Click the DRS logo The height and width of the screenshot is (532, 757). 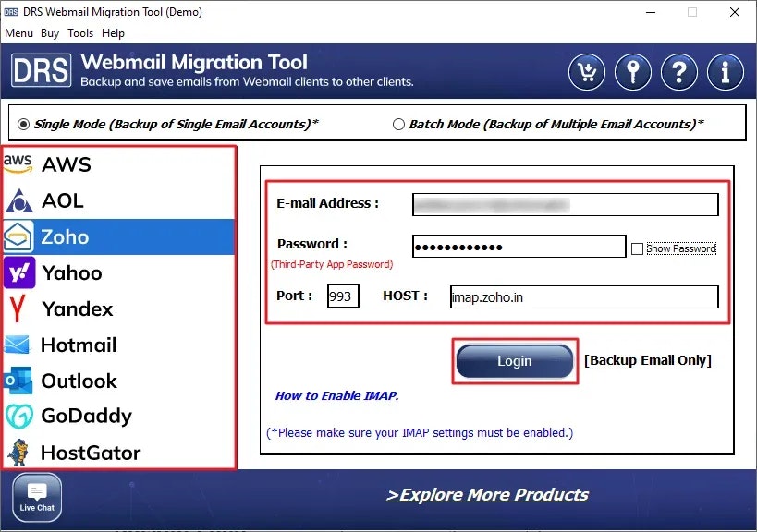click(42, 70)
